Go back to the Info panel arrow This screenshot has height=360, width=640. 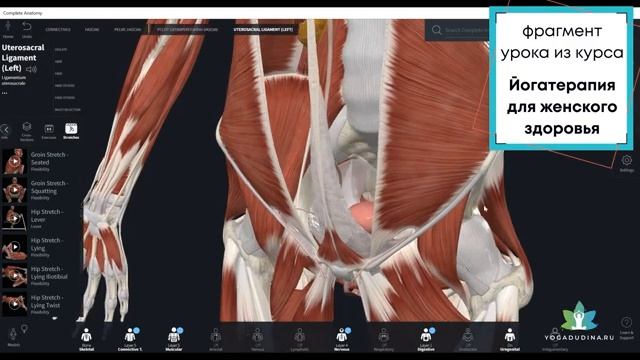click(5, 131)
